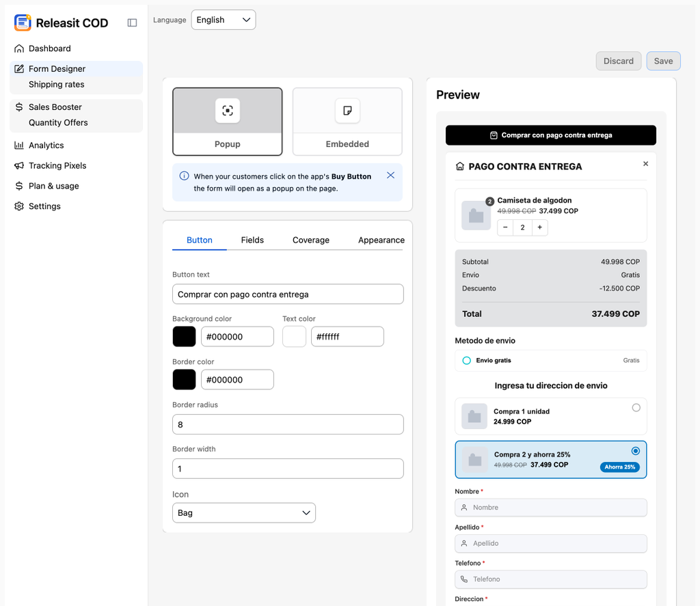Expand the Icon dropdown showing Bag
The image size is (700, 606).
244,512
